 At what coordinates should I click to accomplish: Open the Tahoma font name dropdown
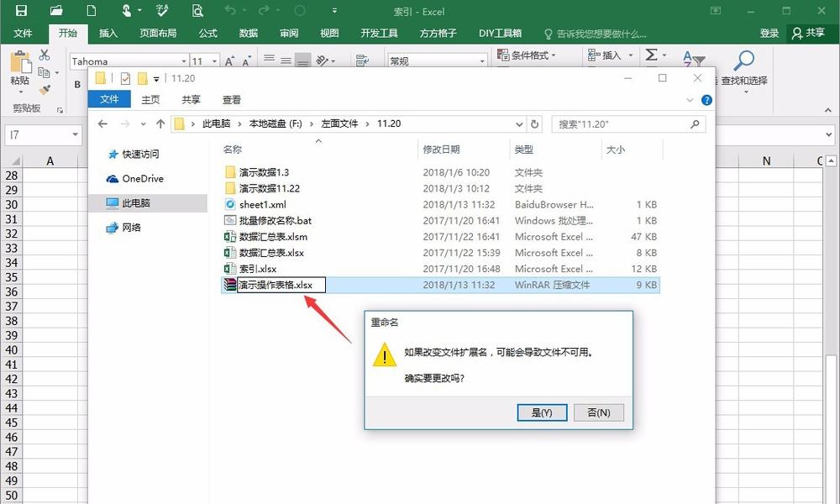(x=184, y=61)
